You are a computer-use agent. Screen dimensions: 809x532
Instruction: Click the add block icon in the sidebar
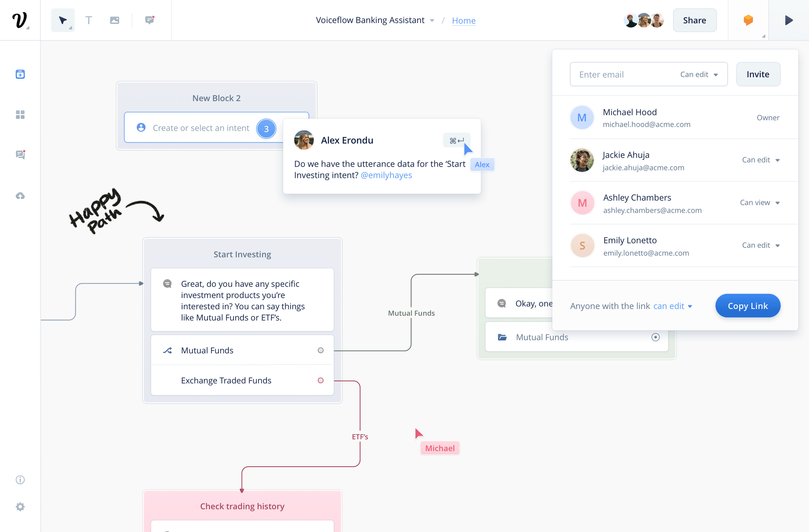[x=20, y=74]
